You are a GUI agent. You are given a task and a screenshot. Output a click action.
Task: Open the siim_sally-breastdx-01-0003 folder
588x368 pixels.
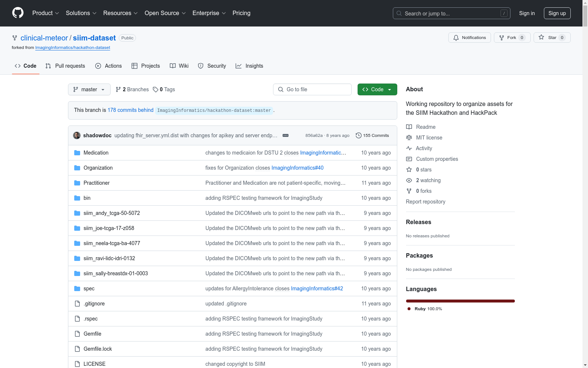(116, 273)
